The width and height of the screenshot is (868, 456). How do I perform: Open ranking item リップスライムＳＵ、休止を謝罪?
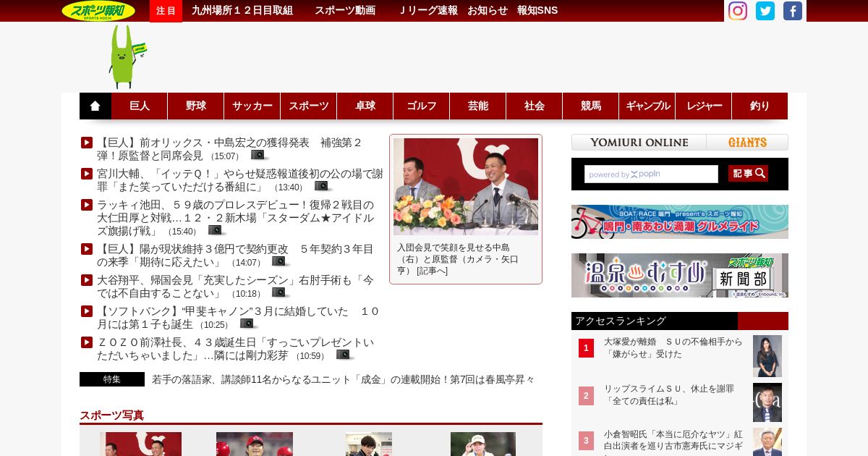coord(669,394)
